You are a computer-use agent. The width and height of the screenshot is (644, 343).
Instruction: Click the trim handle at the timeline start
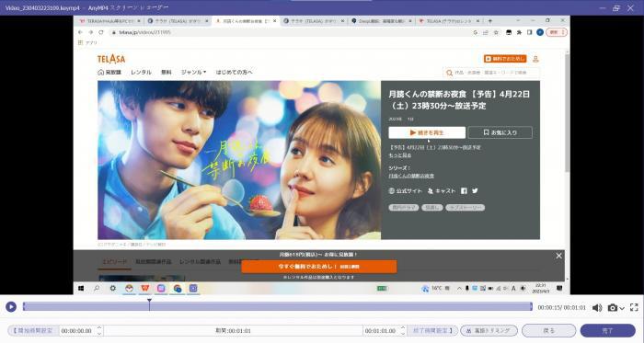pyautogui.click(x=24, y=306)
